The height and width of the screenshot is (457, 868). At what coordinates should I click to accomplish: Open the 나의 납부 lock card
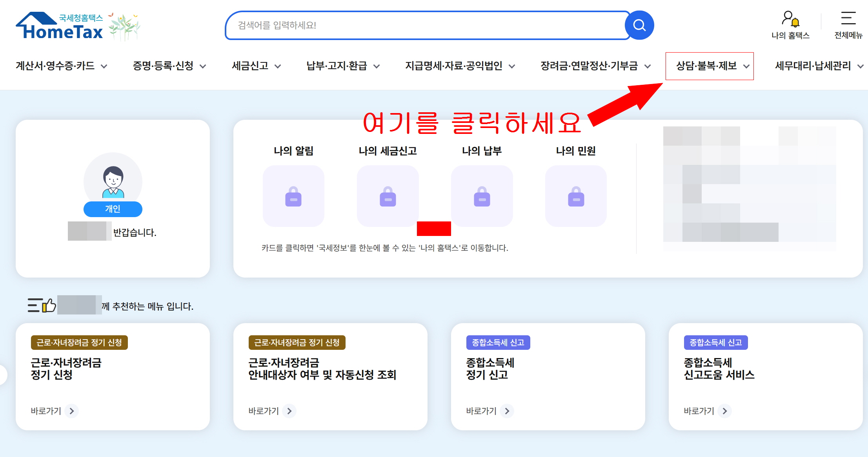coord(482,196)
